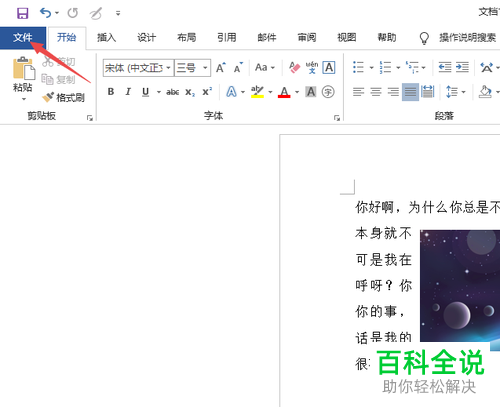Screen dimensions: 500x407
Task: Toggle Superscript formatting
Action: (x=207, y=92)
